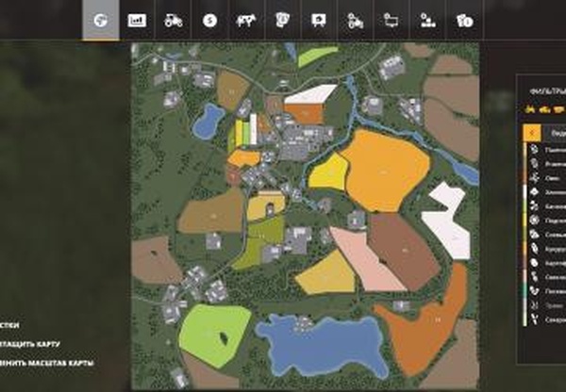566x392 pixels.
Task: Open the gear-and-monitor display settings tab
Action: click(391, 21)
